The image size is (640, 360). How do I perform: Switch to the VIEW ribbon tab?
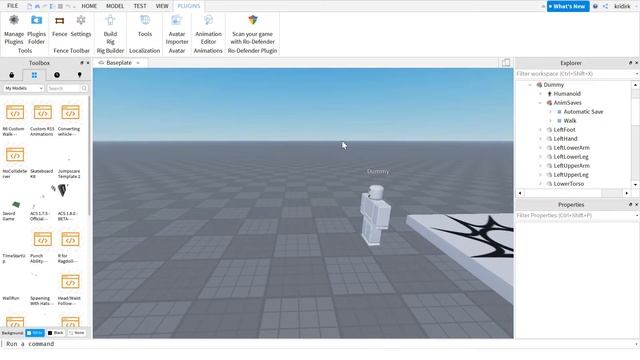pos(162,6)
